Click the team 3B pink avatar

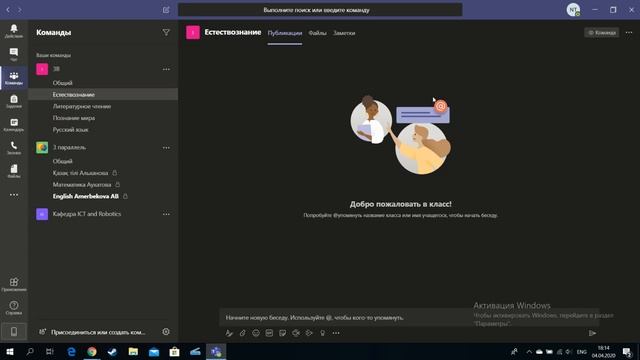(42, 69)
